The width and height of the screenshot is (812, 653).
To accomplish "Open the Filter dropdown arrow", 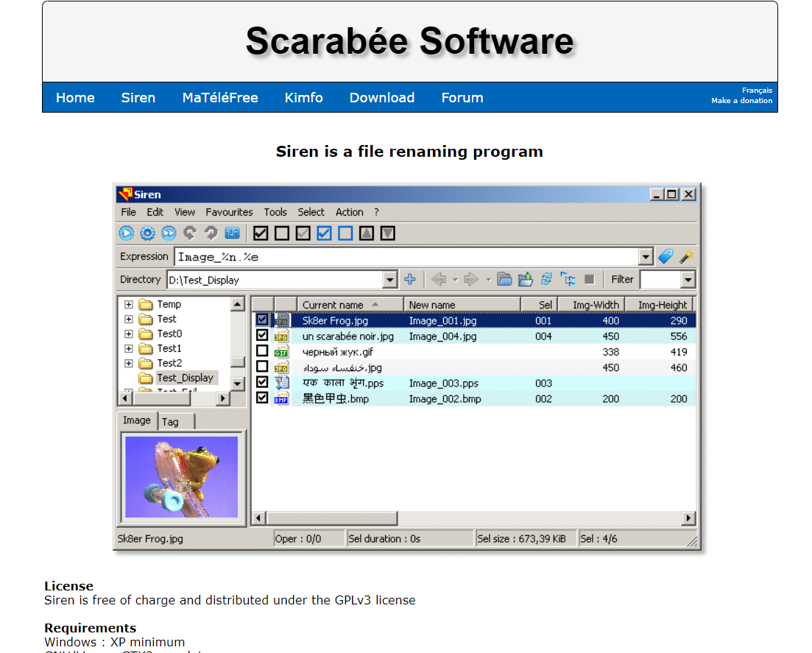I will click(x=688, y=280).
